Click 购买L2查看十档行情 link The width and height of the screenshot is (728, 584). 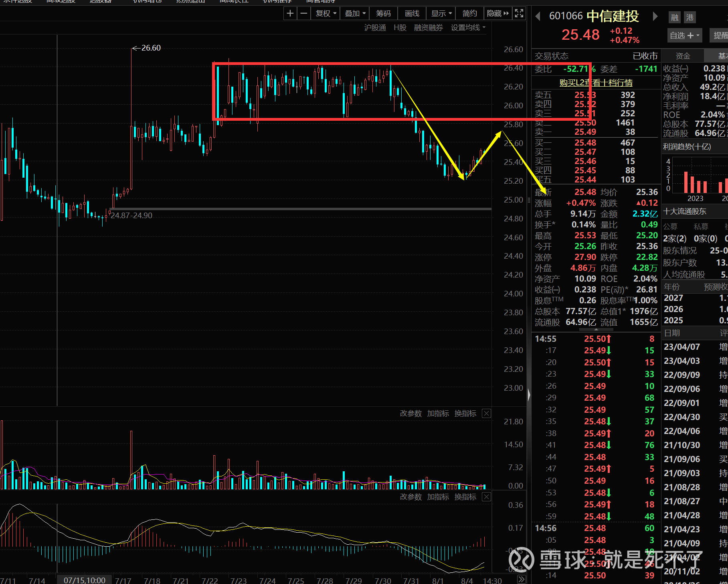[596, 83]
